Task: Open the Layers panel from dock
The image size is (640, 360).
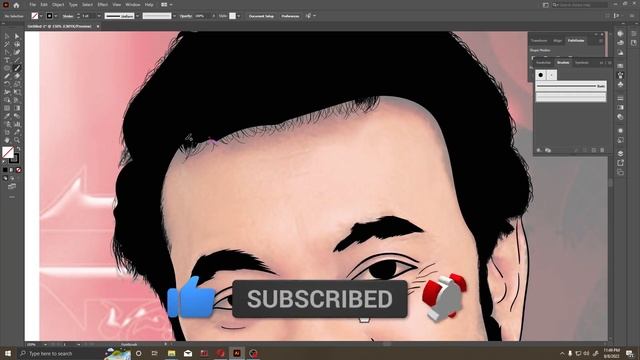Action: 620,153
